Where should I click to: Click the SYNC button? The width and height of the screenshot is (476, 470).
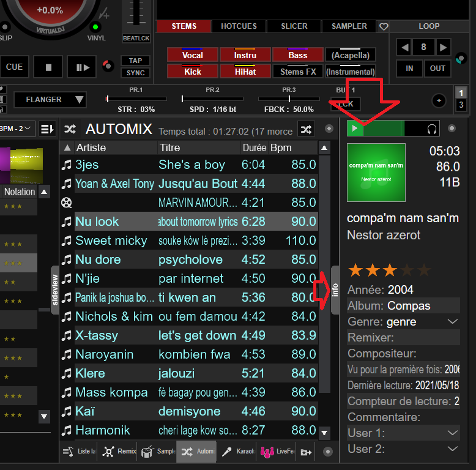(135, 73)
